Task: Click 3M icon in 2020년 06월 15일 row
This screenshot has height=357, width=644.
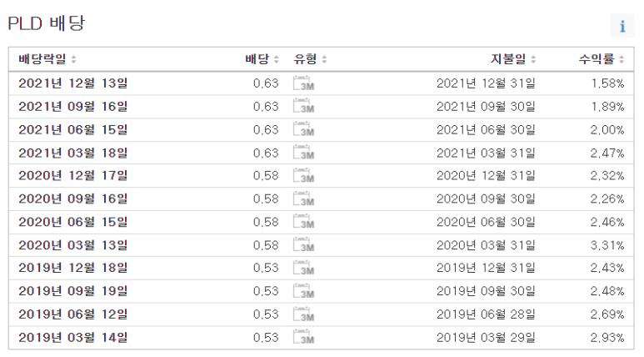Action: (x=303, y=222)
